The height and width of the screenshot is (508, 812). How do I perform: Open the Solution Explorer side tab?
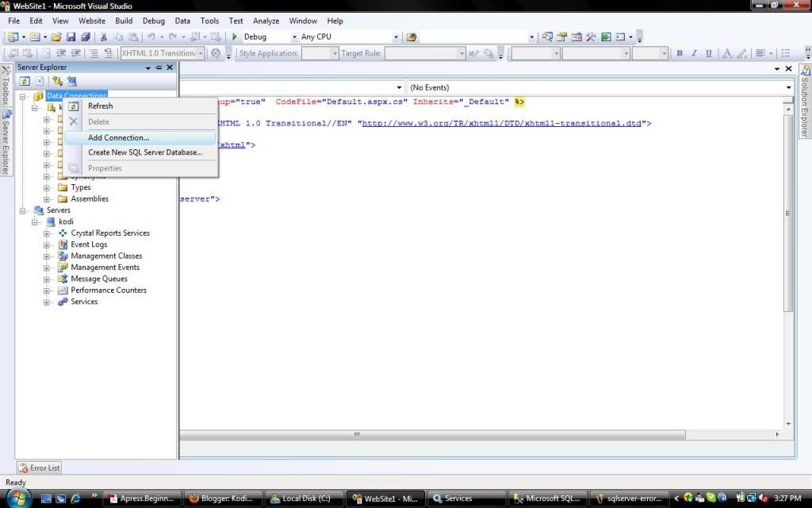tap(806, 102)
